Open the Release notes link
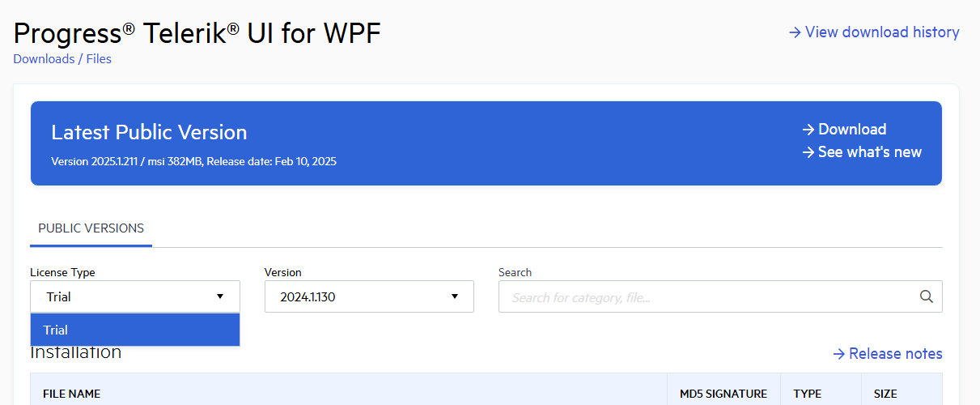 (x=895, y=354)
